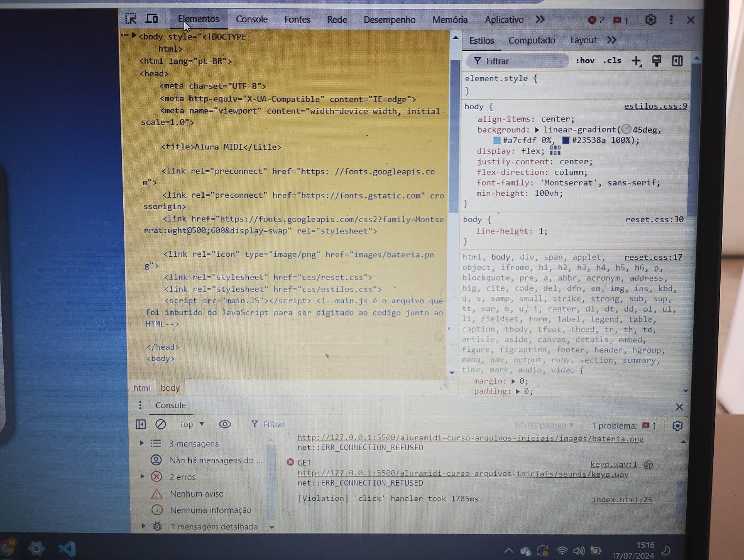Image resolution: width=744 pixels, height=560 pixels.
Task: Follow the bateria.png error URL link
Action: pos(470,438)
